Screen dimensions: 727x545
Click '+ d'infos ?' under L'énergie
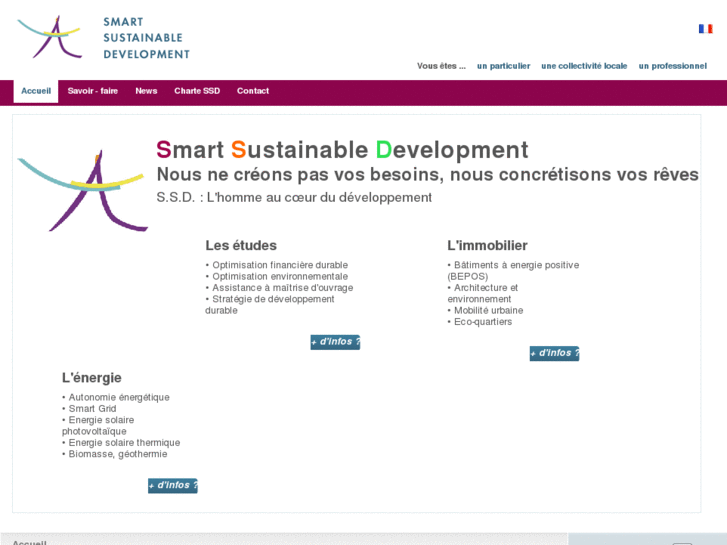coord(173,486)
